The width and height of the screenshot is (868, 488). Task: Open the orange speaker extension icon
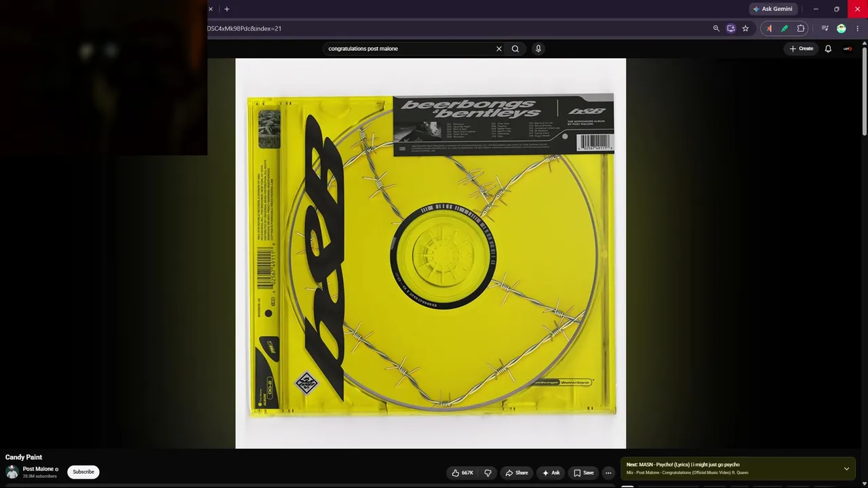[x=769, y=28]
